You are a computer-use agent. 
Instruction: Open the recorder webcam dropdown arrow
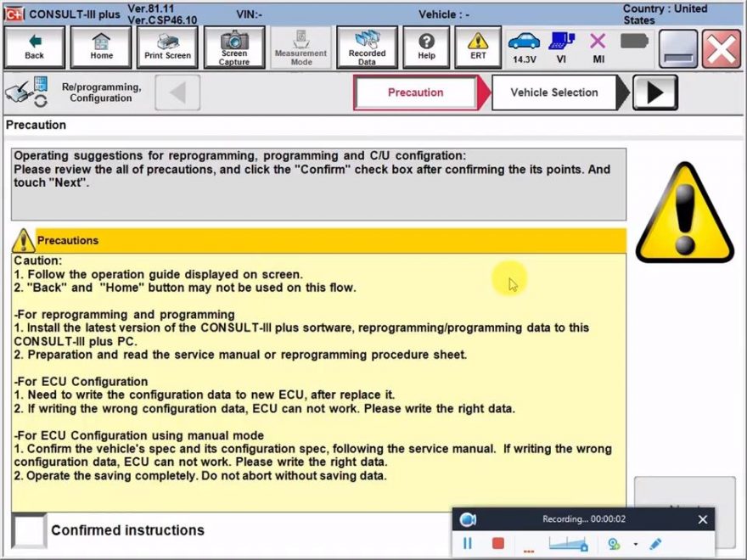tap(636, 544)
